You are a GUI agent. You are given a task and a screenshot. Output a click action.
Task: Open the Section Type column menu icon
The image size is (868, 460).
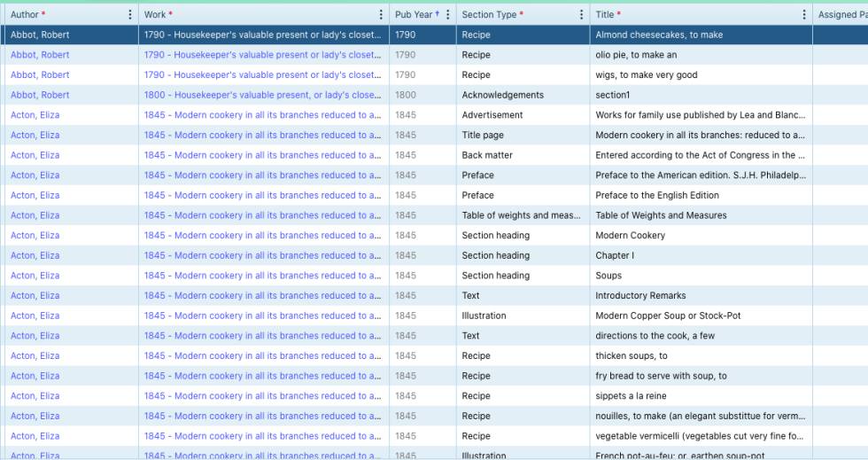581,15
